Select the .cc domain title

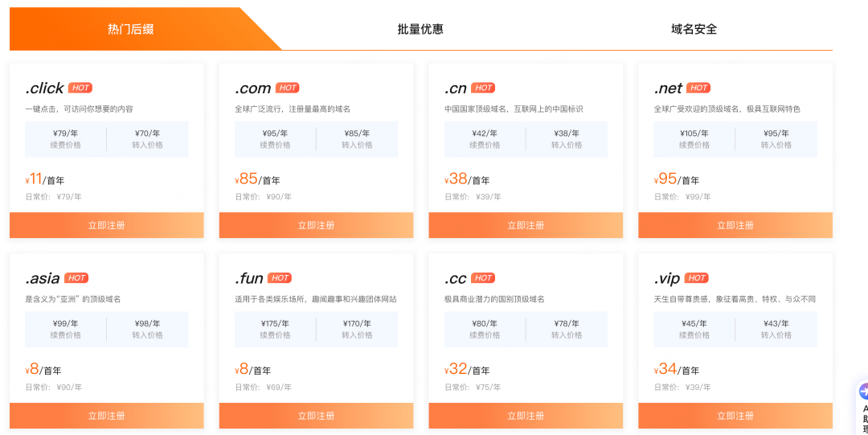click(456, 278)
